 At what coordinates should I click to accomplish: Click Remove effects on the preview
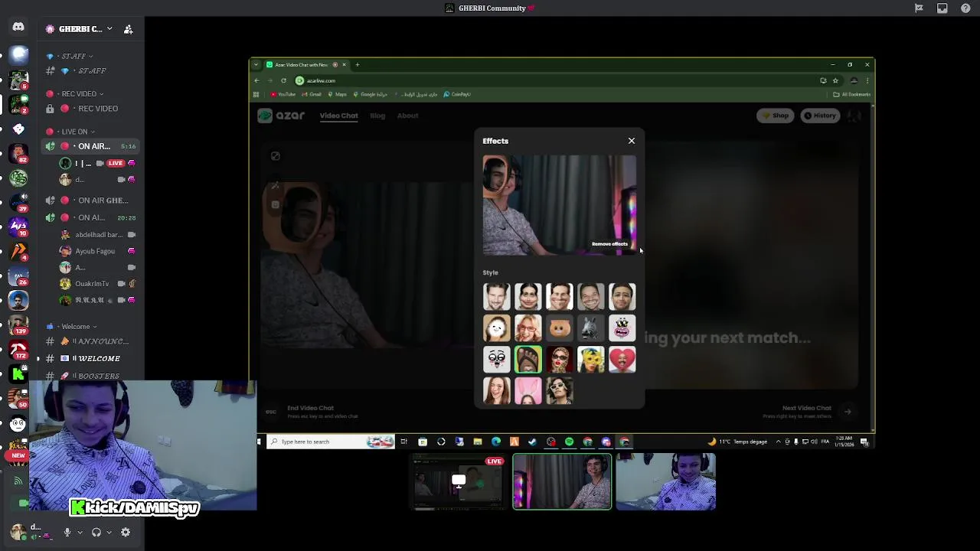pos(609,244)
